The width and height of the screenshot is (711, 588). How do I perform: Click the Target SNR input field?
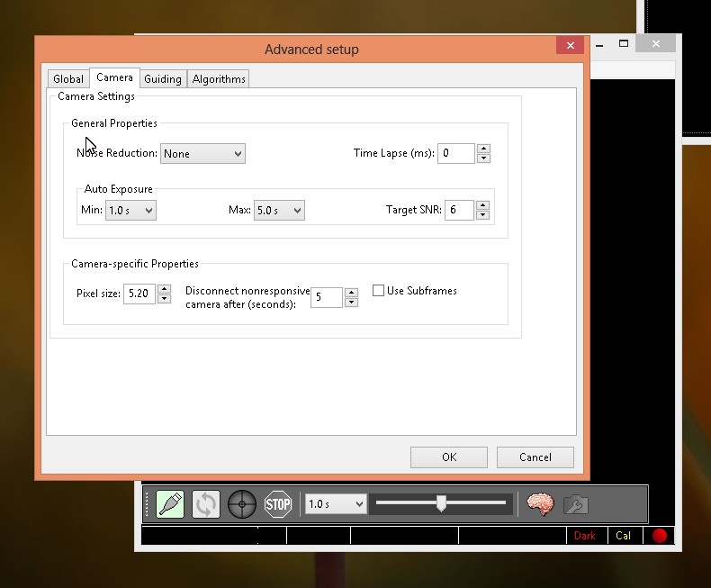click(459, 210)
